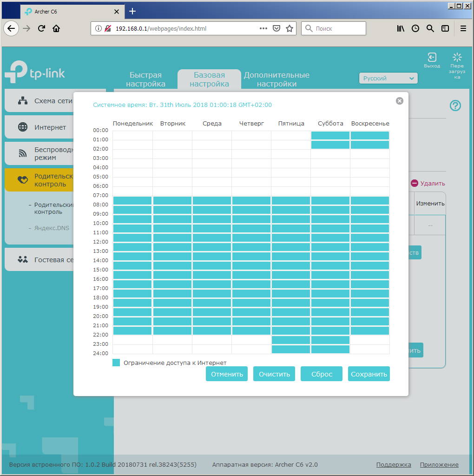Go to browser home page icon
The height and width of the screenshot is (476, 474).
click(56, 28)
